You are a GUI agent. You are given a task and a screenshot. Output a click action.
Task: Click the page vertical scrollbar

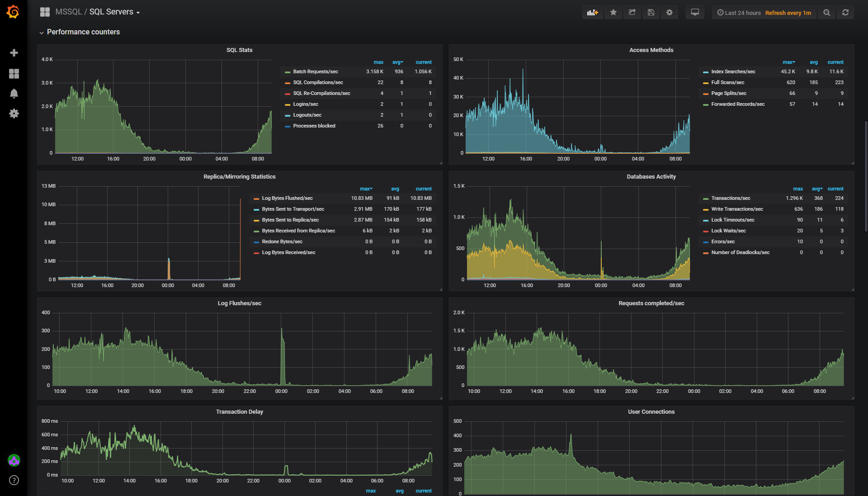point(865,176)
